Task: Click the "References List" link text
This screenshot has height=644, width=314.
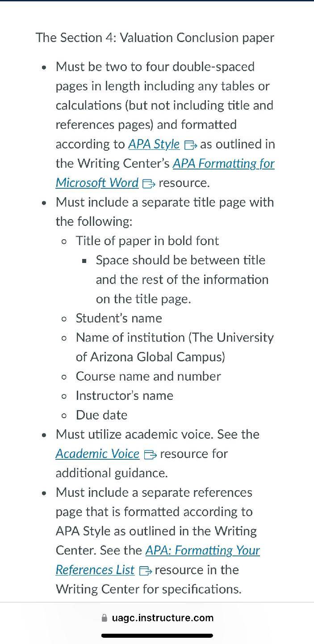Action: [x=95, y=570]
